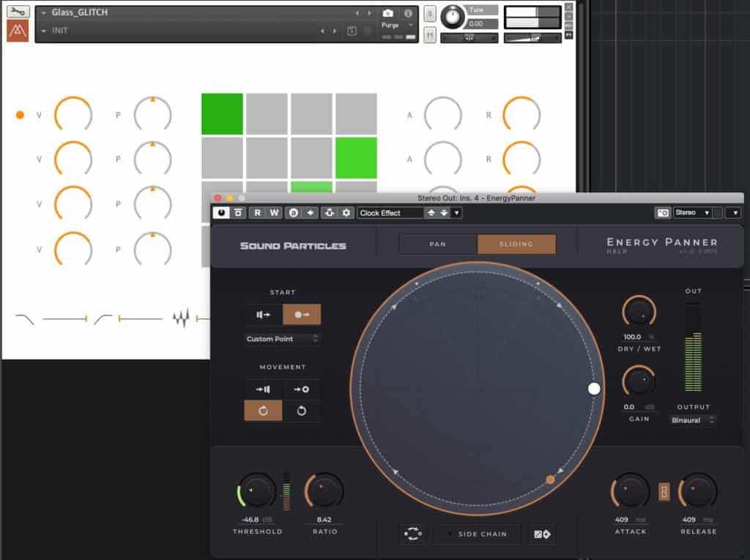Click the low-pass filter curve icon

coord(24,318)
